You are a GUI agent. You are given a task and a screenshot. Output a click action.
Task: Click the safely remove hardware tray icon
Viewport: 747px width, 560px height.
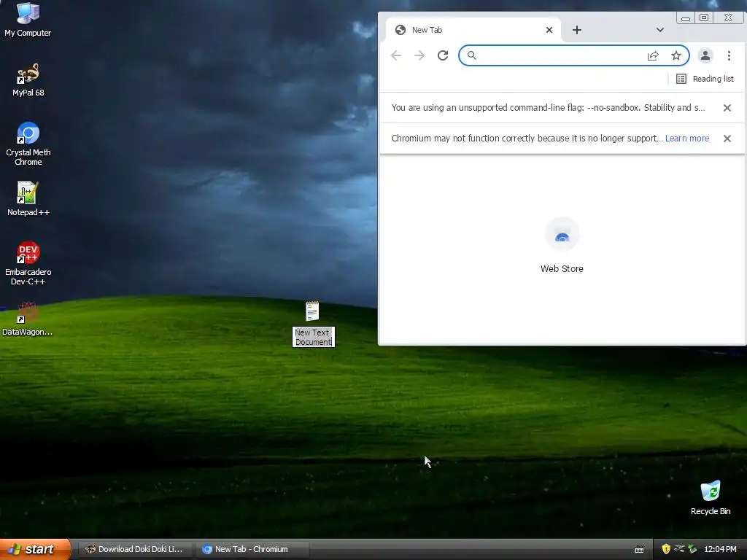(692, 549)
